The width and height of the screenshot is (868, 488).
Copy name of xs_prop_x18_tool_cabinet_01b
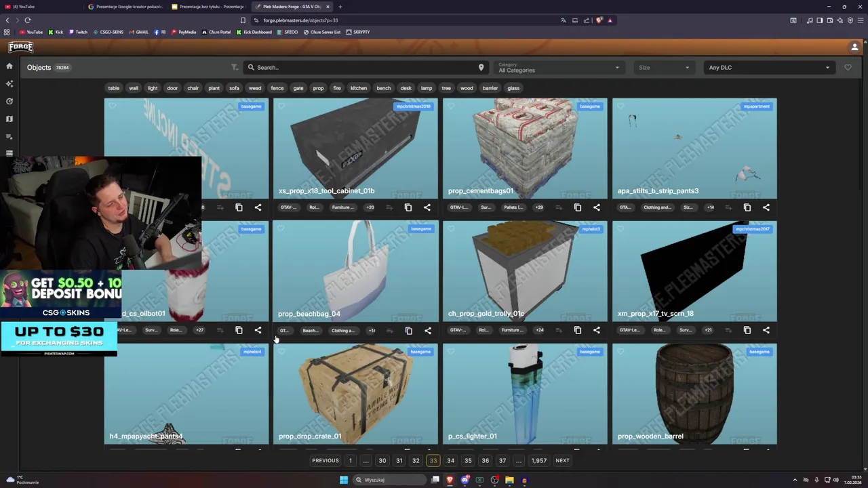408,207
